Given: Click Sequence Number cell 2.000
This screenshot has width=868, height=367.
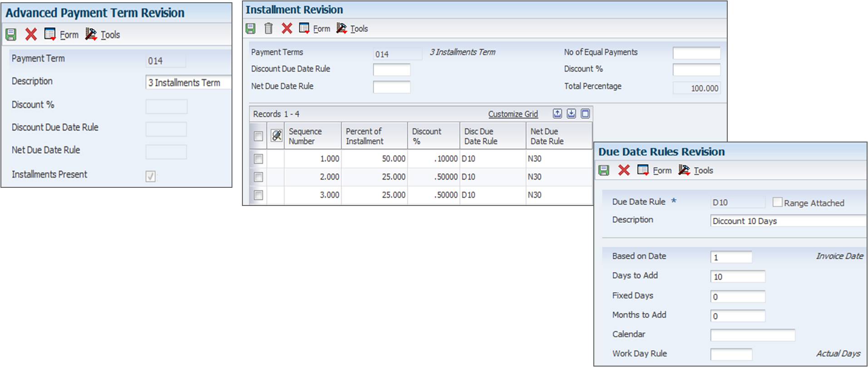Looking at the screenshot, I should pyautogui.click(x=313, y=177).
